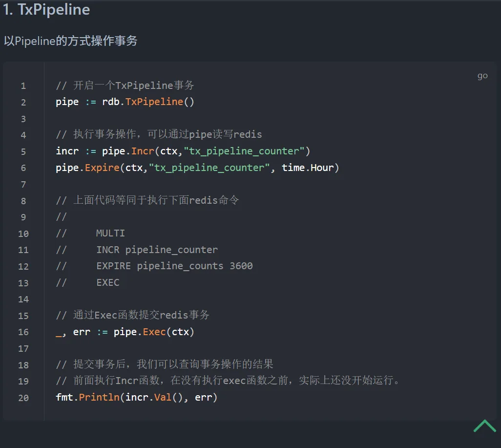Click the '以Pipeline的方式操作事务' subtitle text

pyautogui.click(x=71, y=41)
